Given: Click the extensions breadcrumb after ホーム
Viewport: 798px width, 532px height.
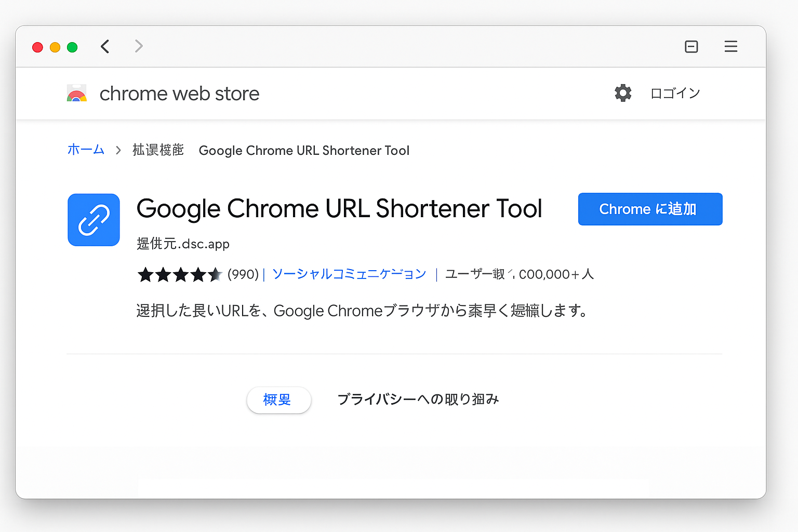Looking at the screenshot, I should [x=158, y=150].
